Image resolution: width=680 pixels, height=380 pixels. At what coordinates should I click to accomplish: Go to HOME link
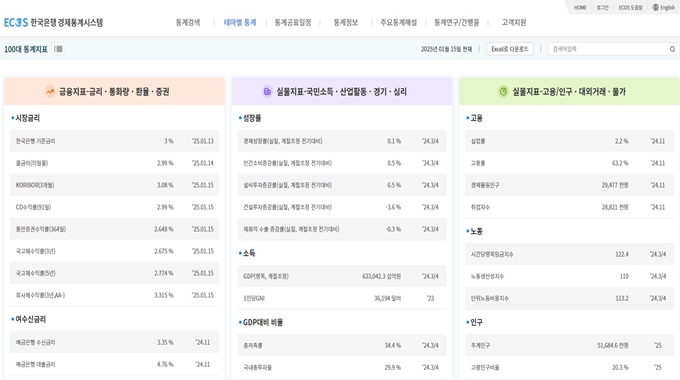point(580,7)
